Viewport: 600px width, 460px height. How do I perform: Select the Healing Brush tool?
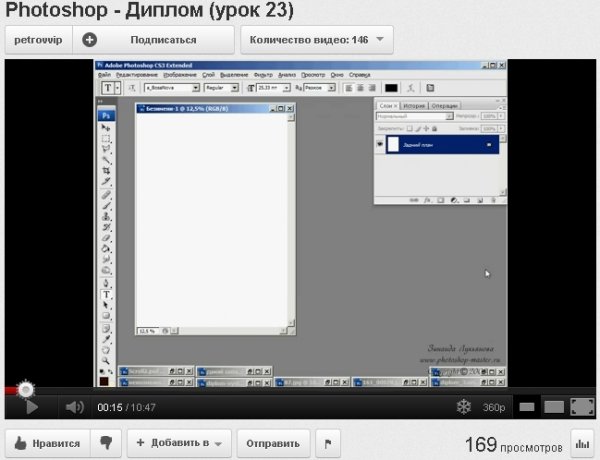point(106,195)
